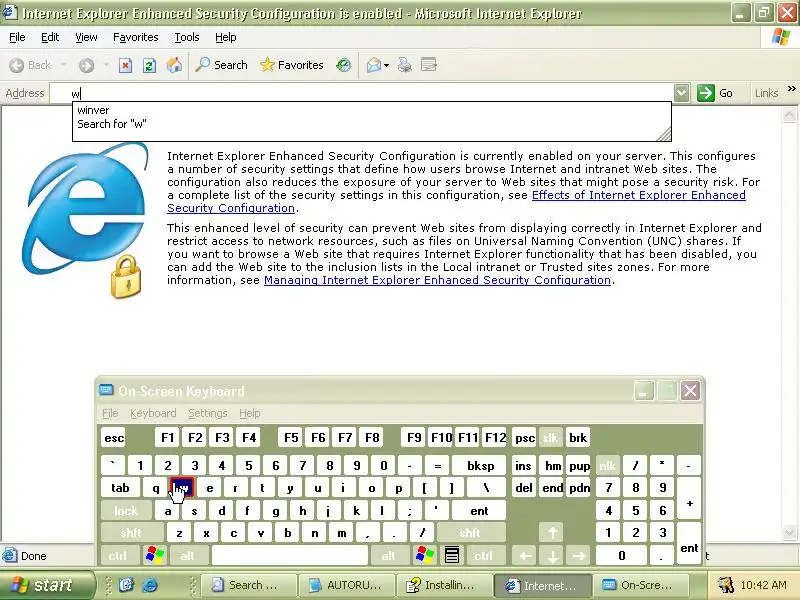Viewport: 800px width, 600px height.
Task: Toggle the right shft key
Action: pos(470,533)
